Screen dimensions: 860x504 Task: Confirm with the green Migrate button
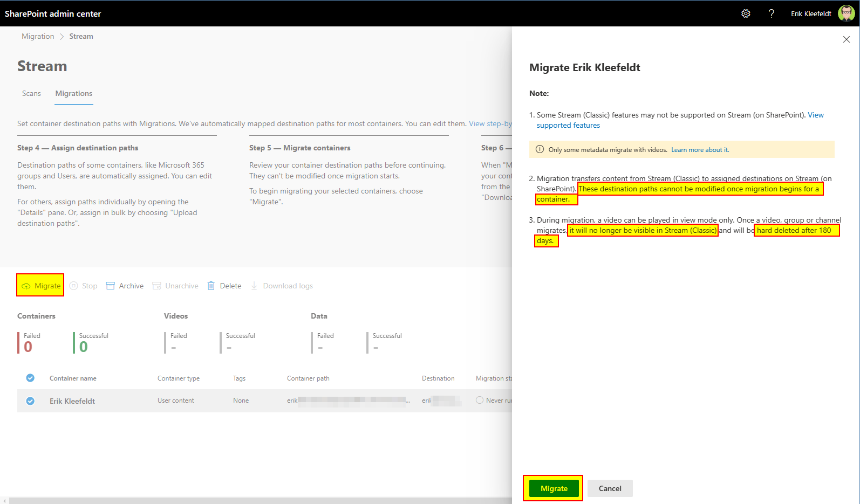554,488
